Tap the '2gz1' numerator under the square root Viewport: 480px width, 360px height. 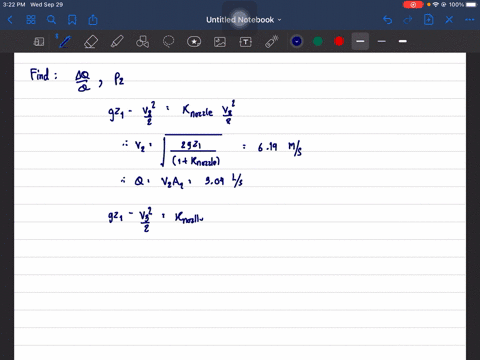[x=191, y=145]
